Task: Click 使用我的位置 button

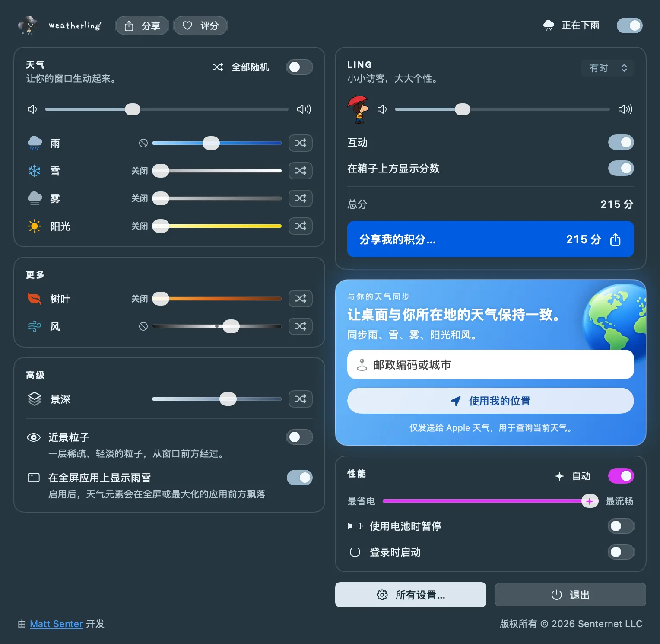Action: (x=491, y=401)
